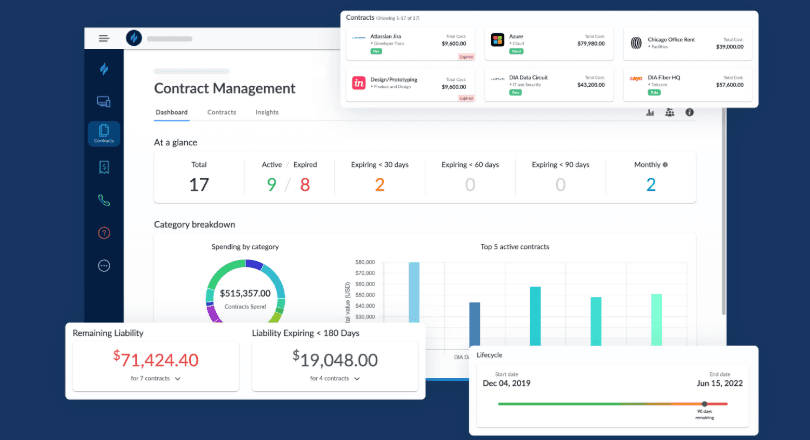Open the more options ellipsis in sidebar
The width and height of the screenshot is (810, 440).
[104, 266]
